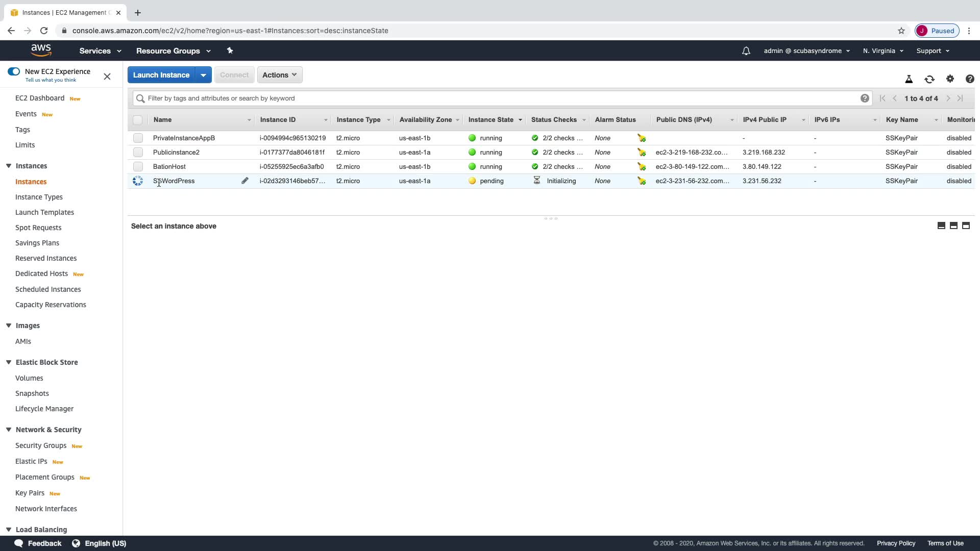Open the table settings gear icon

(950, 79)
